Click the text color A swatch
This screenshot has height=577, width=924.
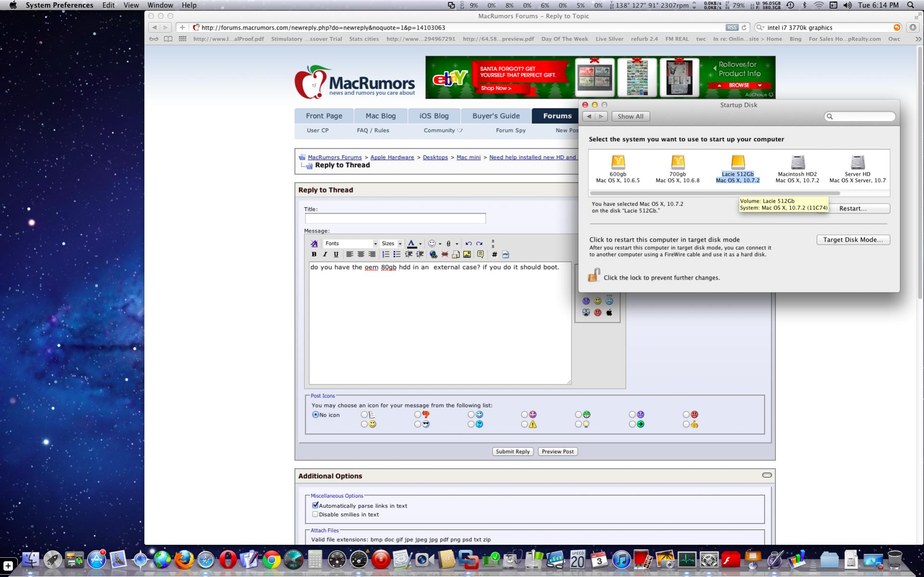click(x=412, y=244)
